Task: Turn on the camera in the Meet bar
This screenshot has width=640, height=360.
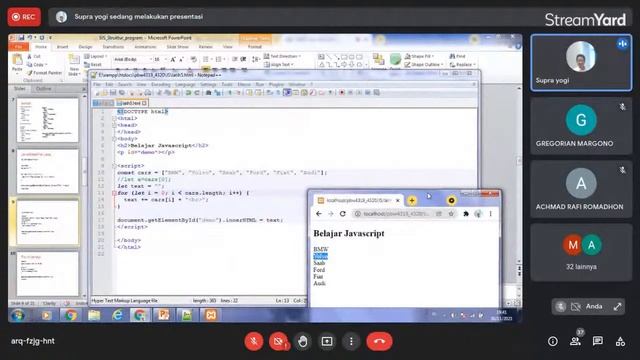Action: coord(278,341)
